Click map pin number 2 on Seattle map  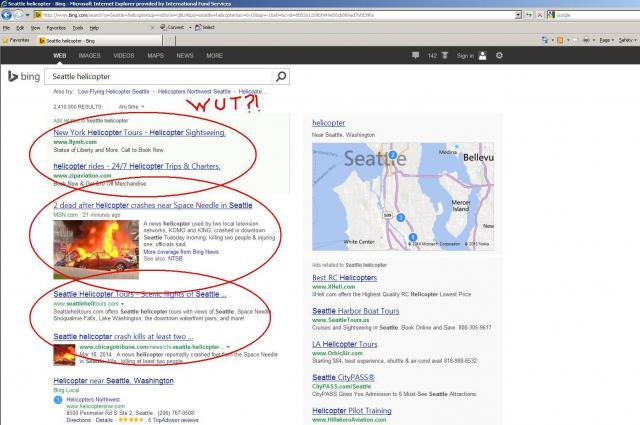(x=393, y=155)
